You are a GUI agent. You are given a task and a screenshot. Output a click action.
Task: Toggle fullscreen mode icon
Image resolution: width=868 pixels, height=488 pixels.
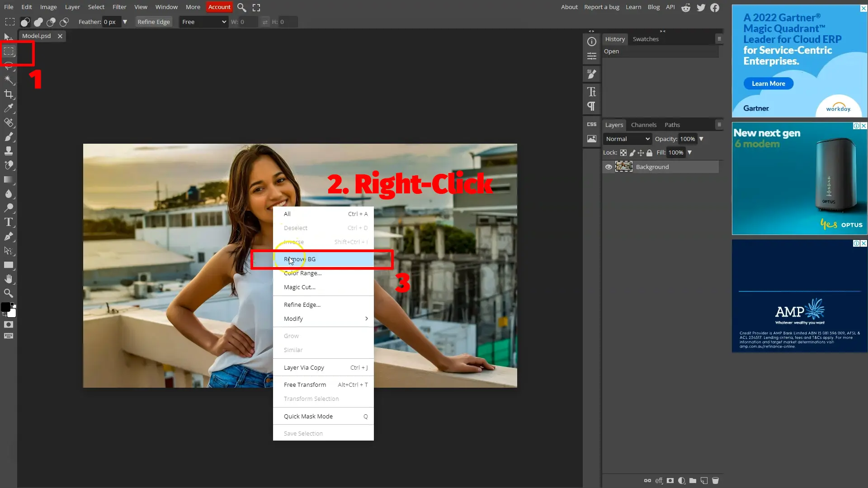pos(256,7)
